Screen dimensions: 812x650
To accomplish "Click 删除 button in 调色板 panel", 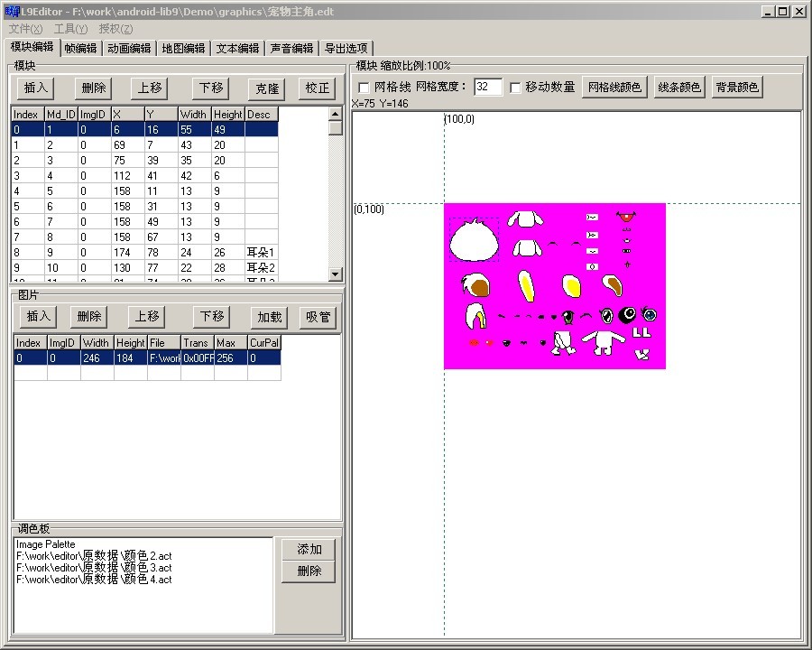I will 309,571.
